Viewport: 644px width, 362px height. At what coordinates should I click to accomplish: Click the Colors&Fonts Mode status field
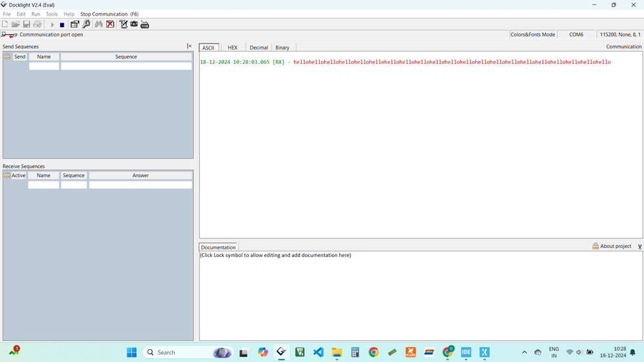(532, 35)
